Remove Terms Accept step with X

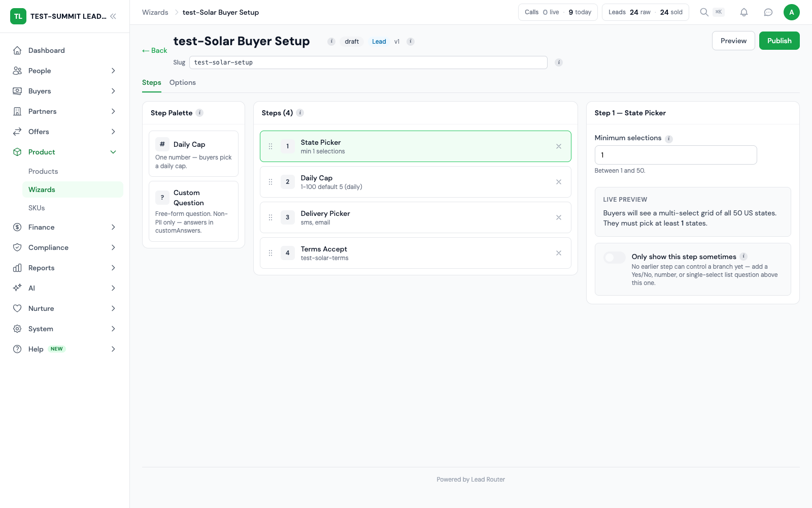pyautogui.click(x=559, y=253)
